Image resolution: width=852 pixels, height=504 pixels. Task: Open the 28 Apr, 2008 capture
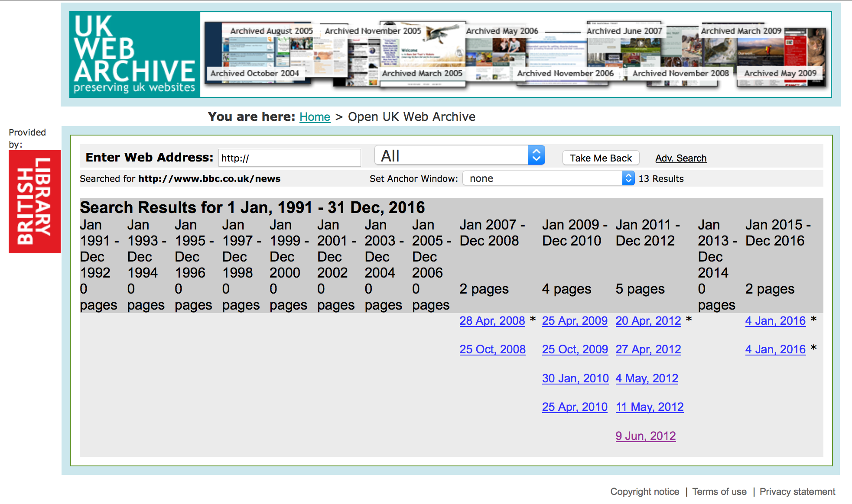point(492,321)
